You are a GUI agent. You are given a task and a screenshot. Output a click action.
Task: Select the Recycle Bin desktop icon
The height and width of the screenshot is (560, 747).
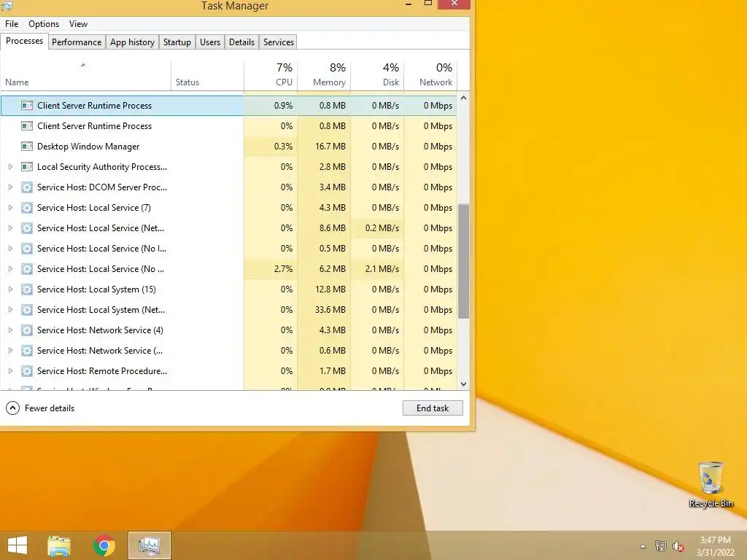[x=711, y=485]
